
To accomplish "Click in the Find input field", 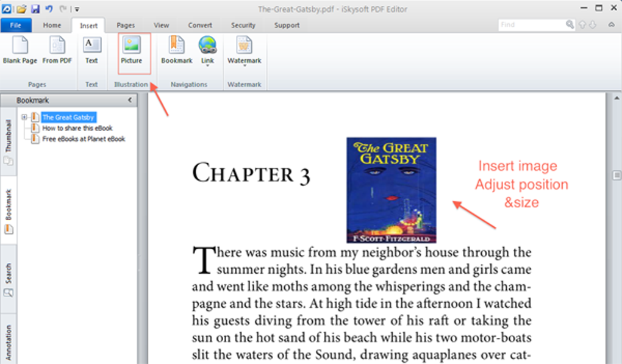I will (532, 24).
